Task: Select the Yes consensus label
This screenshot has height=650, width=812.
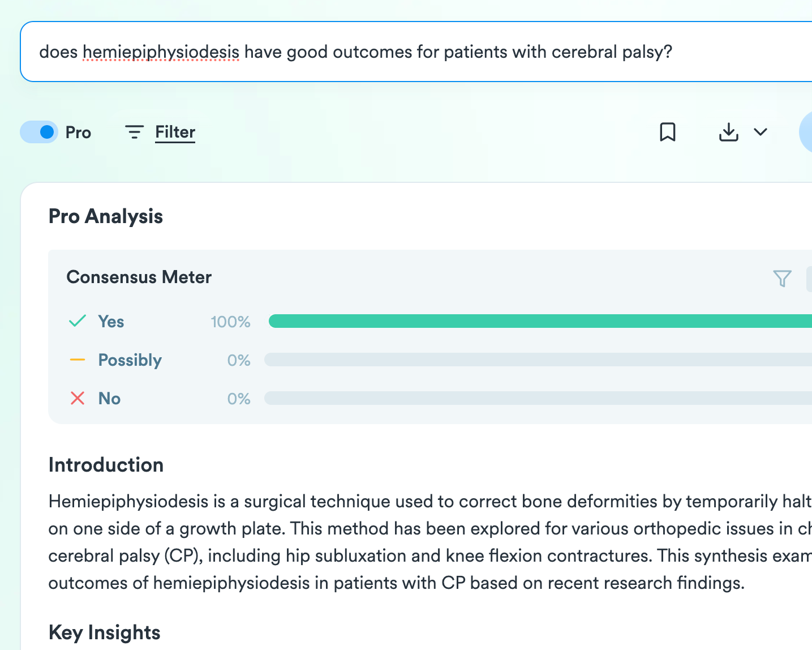Action: pyautogui.click(x=111, y=322)
